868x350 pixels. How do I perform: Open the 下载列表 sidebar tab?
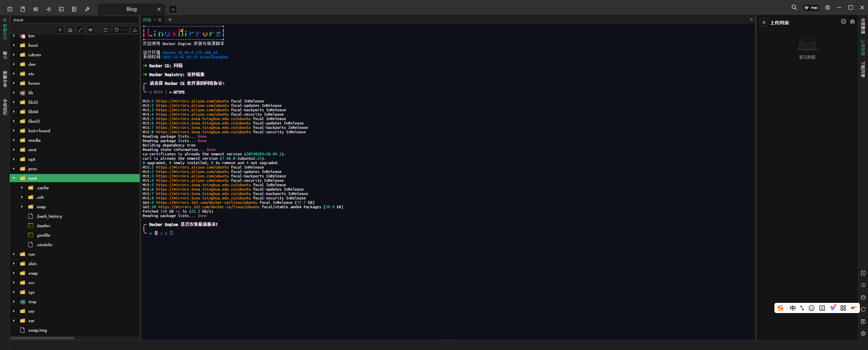(x=863, y=70)
